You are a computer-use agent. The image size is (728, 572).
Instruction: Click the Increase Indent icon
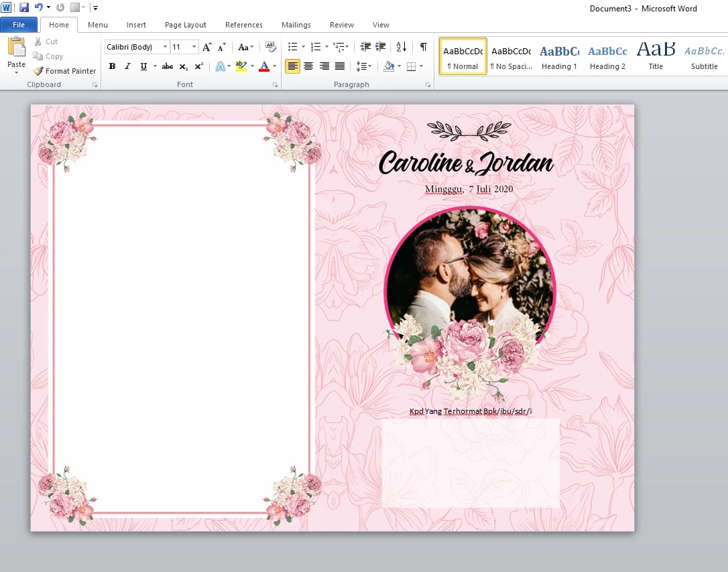pyautogui.click(x=380, y=47)
